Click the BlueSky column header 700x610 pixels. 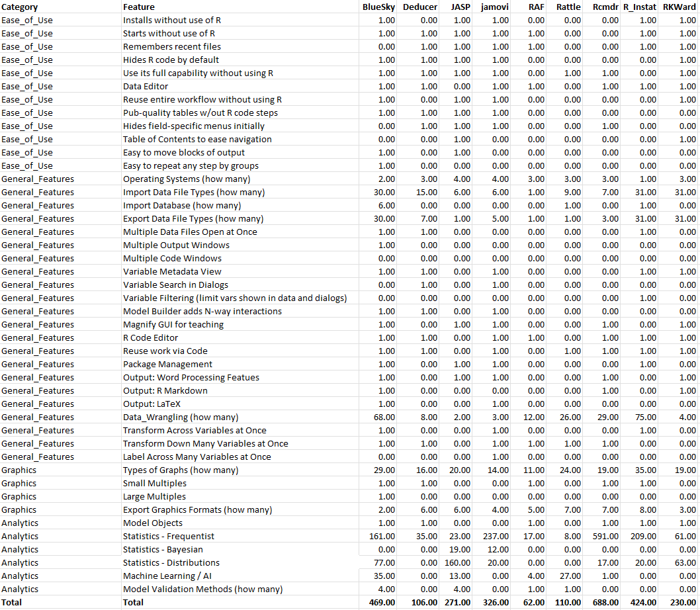tap(378, 7)
